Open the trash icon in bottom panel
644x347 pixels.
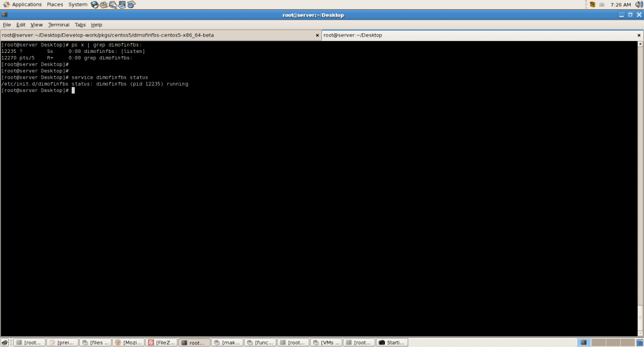640,343
